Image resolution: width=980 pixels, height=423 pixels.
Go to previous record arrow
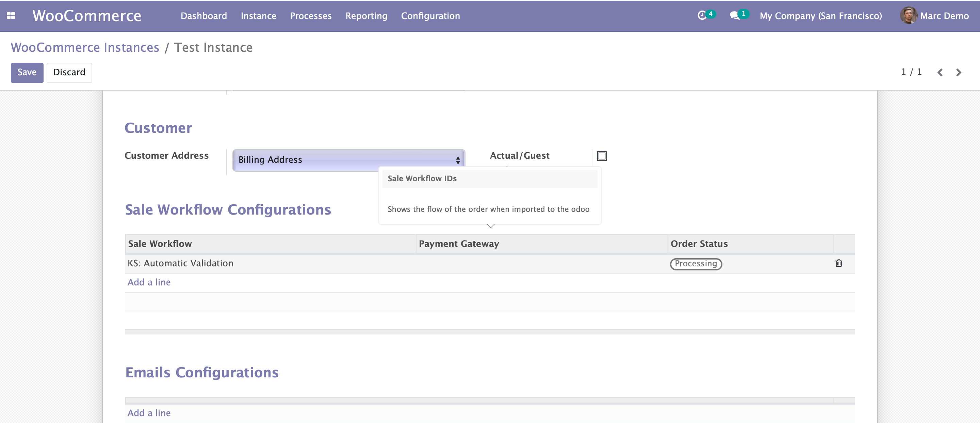click(940, 72)
